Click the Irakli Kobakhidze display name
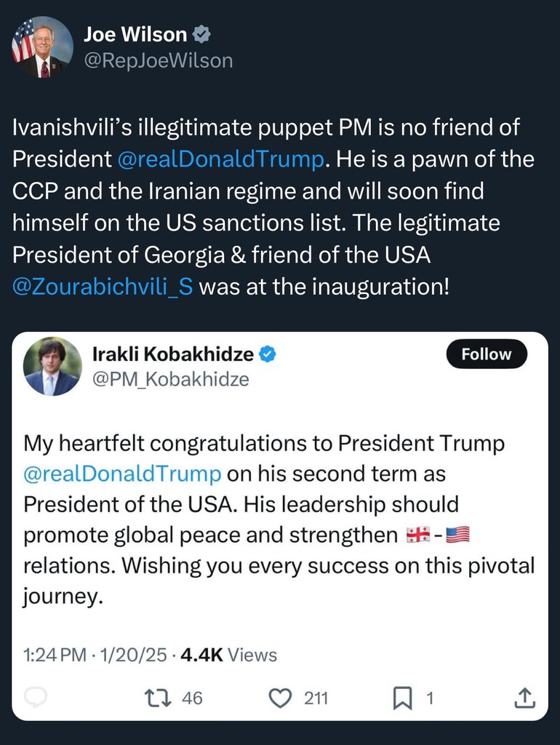 (173, 354)
